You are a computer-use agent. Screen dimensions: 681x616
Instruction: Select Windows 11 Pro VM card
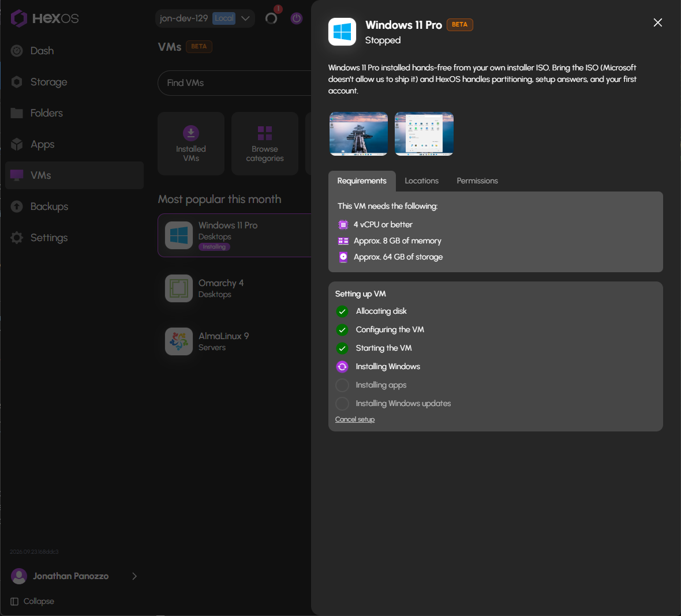click(234, 235)
